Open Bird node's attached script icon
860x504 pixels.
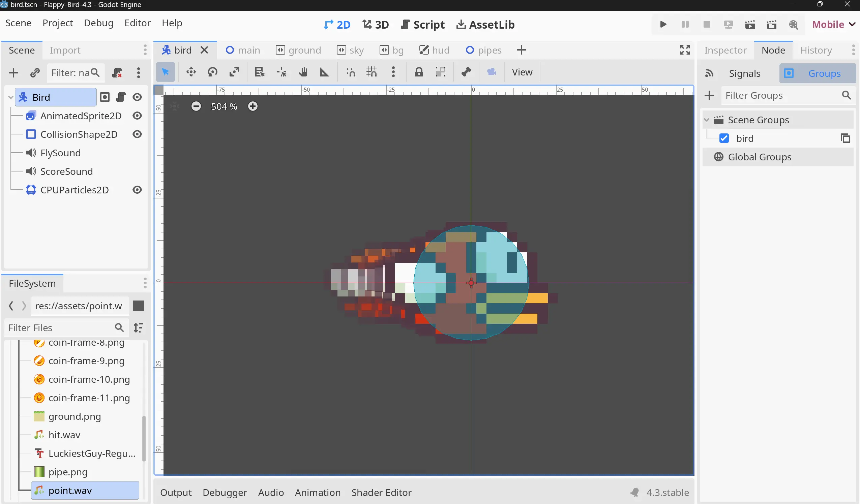point(121,97)
